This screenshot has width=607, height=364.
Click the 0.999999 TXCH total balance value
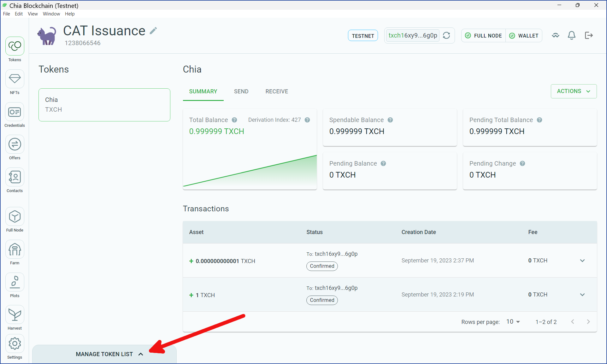[217, 131]
